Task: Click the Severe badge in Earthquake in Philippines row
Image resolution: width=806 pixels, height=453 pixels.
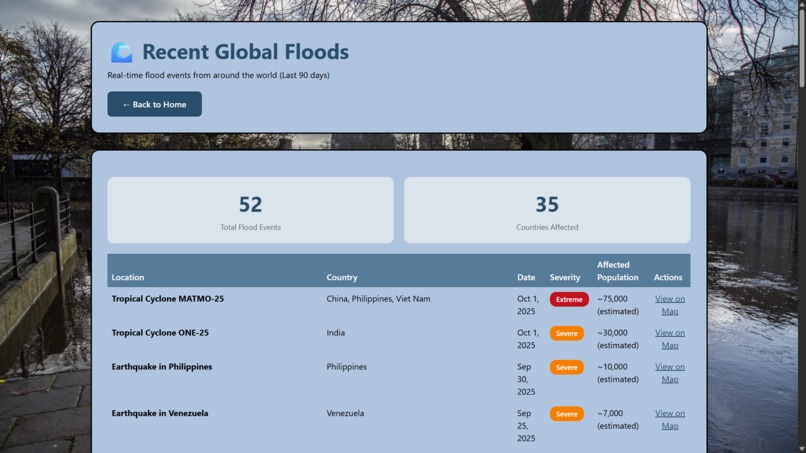Action: (x=566, y=367)
